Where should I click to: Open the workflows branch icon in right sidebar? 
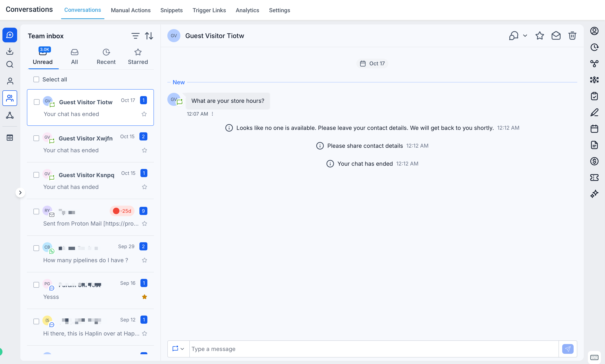[594, 64]
